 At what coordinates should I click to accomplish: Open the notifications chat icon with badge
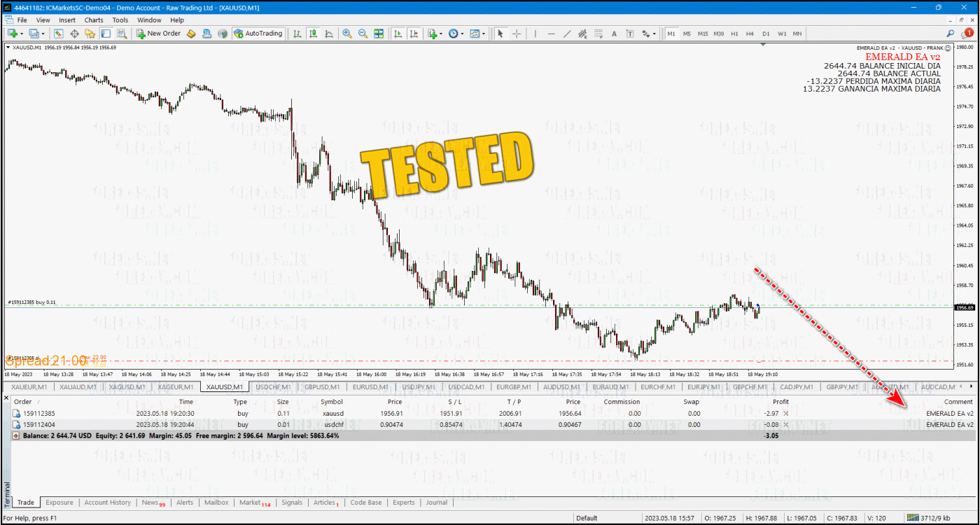click(x=968, y=33)
